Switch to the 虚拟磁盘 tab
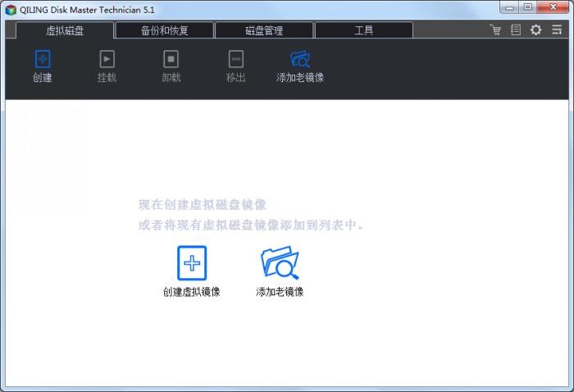574x392 pixels. (x=65, y=30)
